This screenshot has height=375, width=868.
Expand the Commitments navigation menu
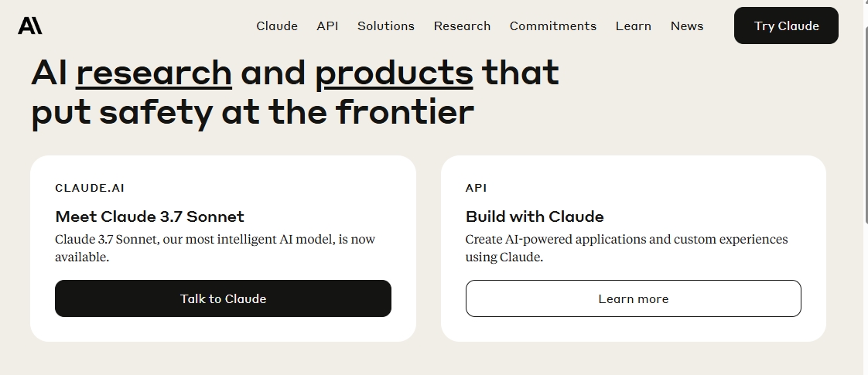552,26
